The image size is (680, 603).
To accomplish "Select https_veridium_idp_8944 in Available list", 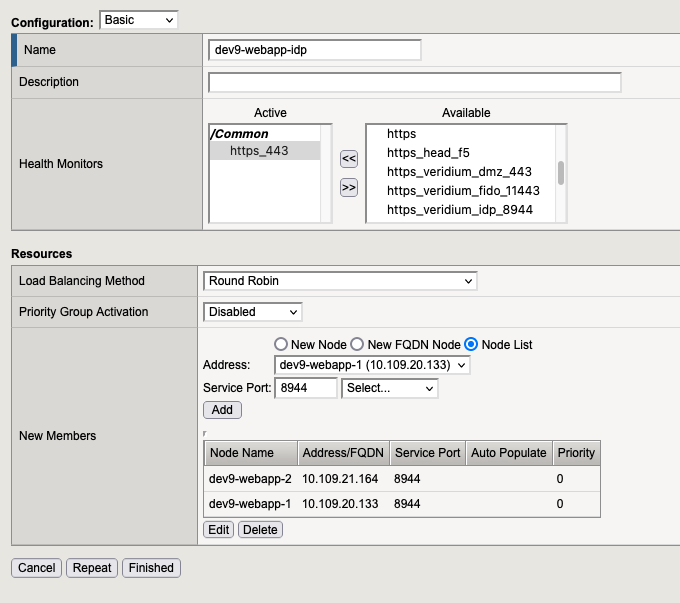I will tap(459, 209).
